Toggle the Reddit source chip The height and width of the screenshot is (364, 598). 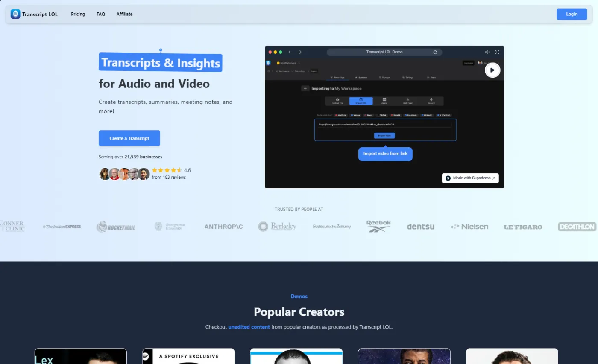pos(396,115)
